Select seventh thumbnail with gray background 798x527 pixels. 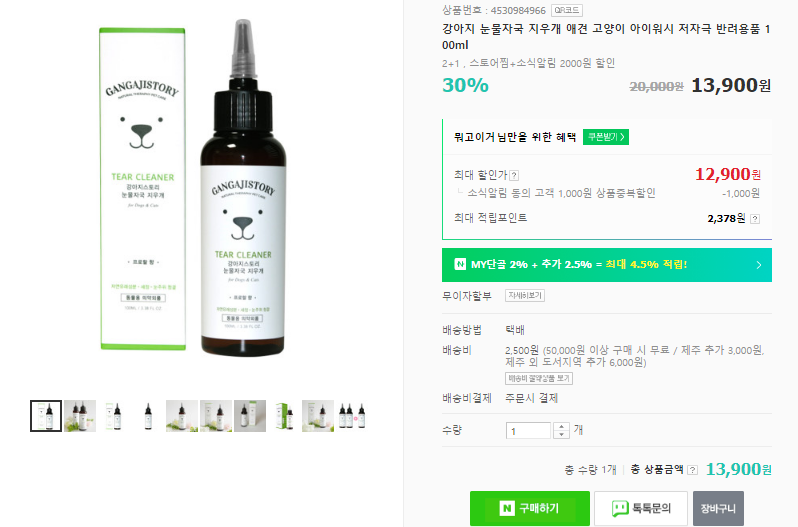[x=250, y=416]
